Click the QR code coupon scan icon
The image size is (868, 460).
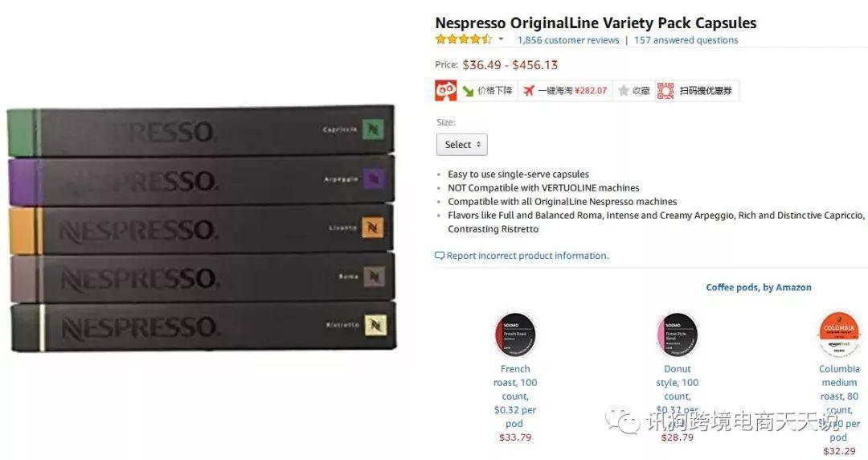665,90
